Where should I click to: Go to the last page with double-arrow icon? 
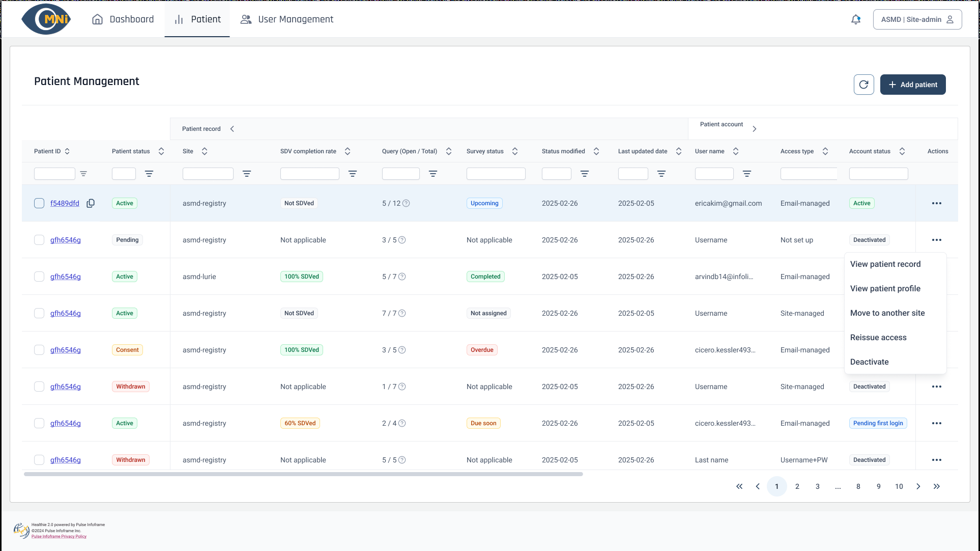[937, 486]
